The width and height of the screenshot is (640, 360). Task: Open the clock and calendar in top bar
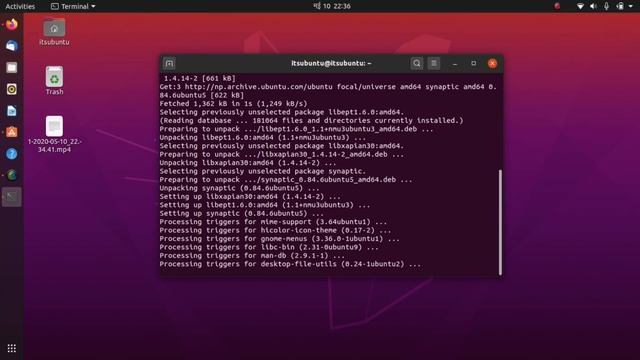(332, 6)
